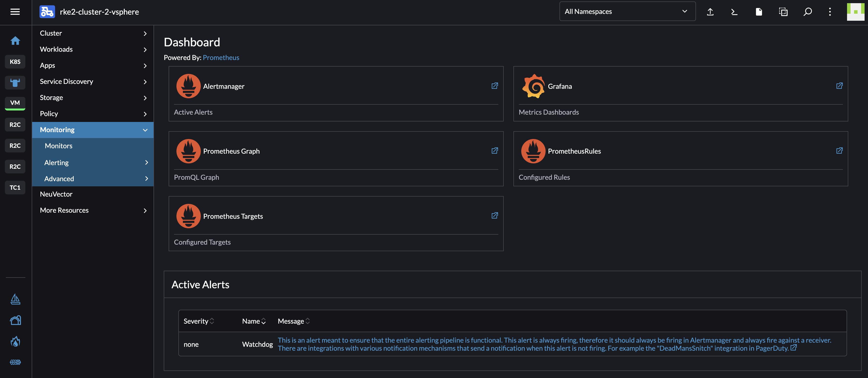Viewport: 868px width, 378px height.
Task: Sort alerts by Message column
Action: [x=293, y=321]
